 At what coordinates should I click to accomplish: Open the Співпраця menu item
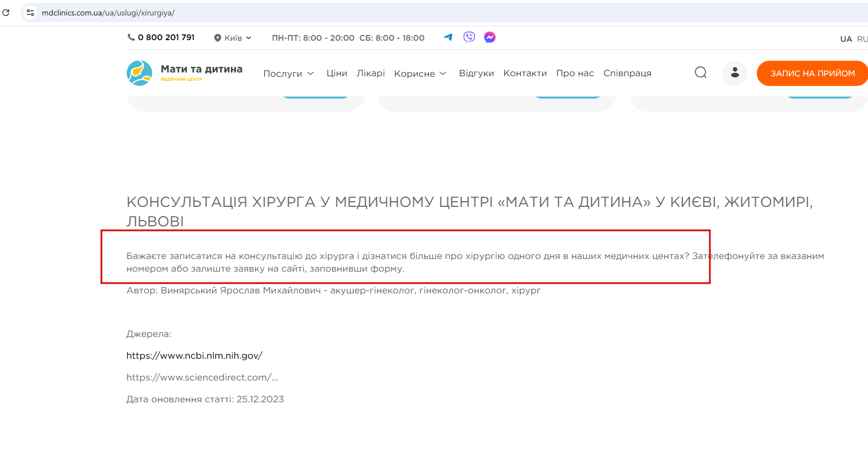click(627, 73)
